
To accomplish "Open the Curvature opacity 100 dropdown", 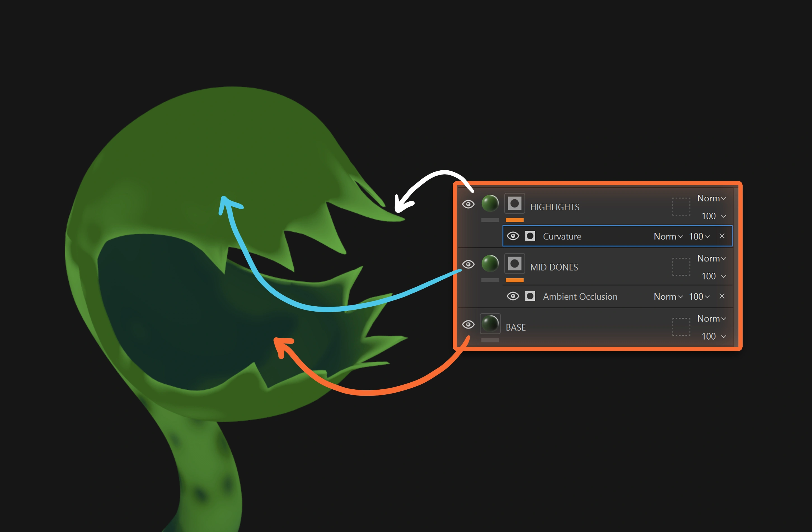I will coord(700,236).
